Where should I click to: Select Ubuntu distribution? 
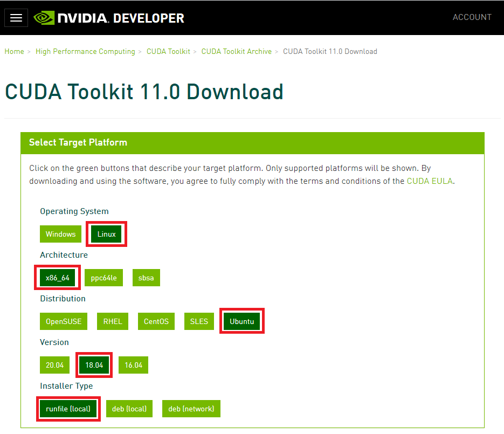pos(241,321)
